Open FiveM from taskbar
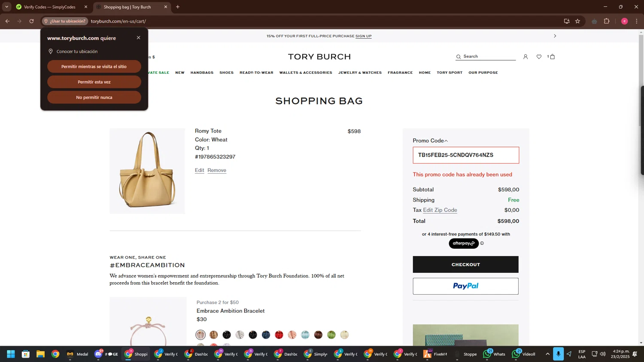 435,354
